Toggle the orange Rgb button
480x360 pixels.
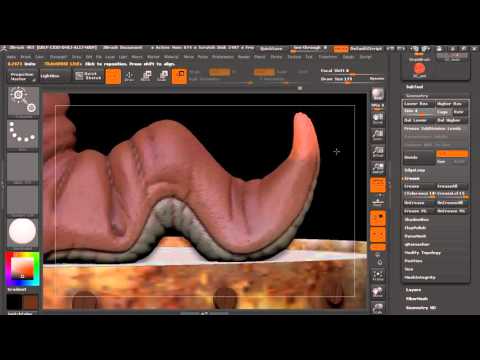coord(220,72)
